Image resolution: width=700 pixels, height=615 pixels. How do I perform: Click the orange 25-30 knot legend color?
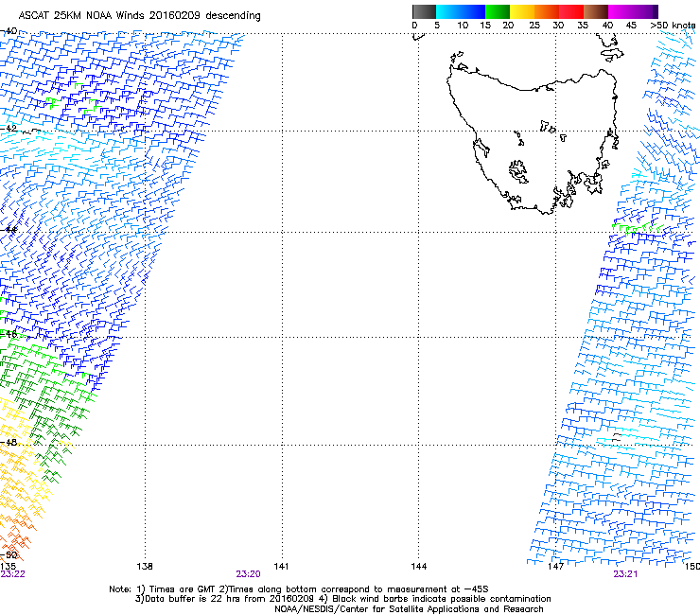(547, 11)
